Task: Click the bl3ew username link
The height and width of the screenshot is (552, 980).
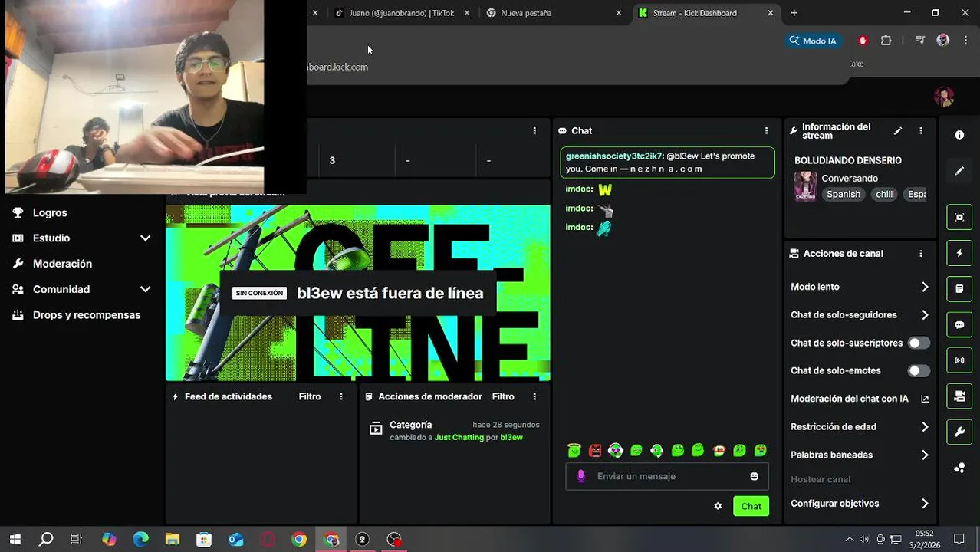Action: pyautogui.click(x=511, y=438)
